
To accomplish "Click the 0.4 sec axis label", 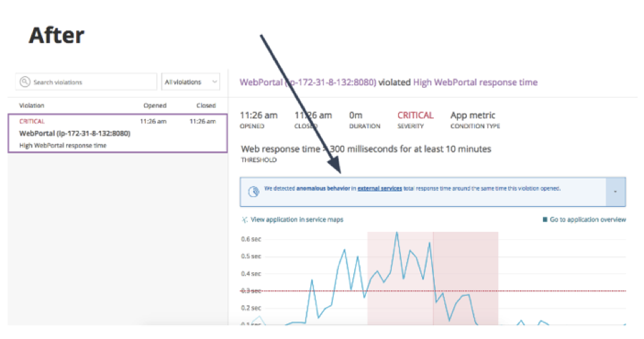I will tap(251, 274).
